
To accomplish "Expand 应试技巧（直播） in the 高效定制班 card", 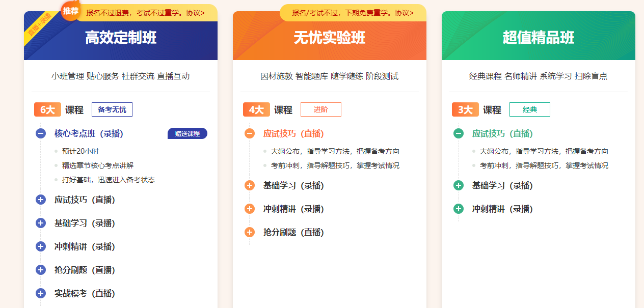I will [x=85, y=200].
